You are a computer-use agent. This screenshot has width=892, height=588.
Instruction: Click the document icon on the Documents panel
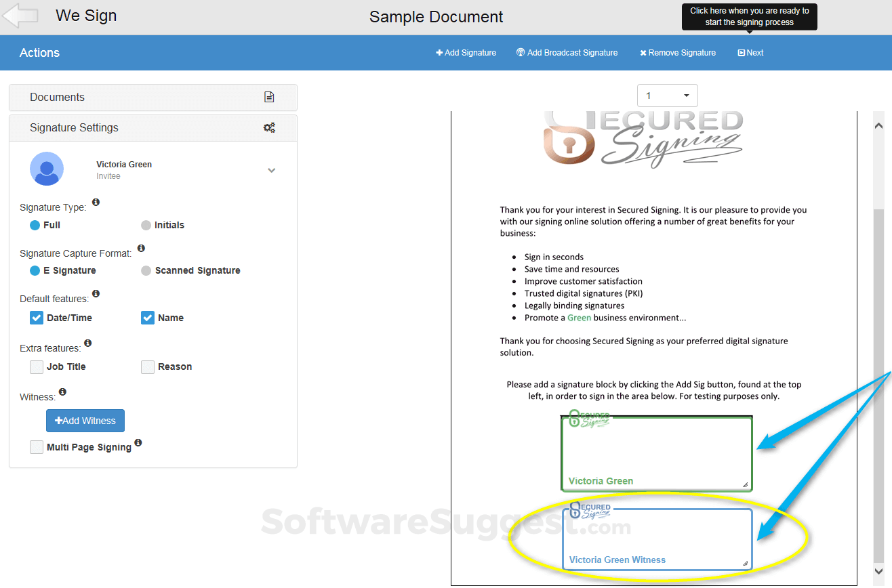[269, 97]
